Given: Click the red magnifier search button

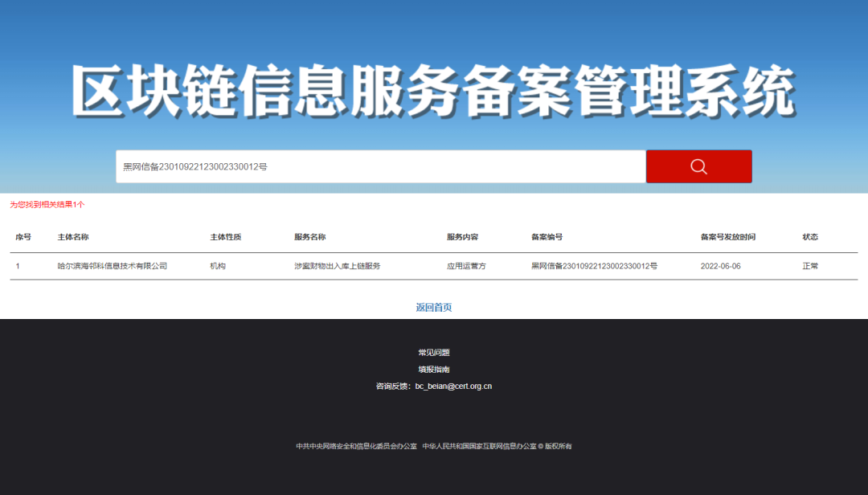Looking at the screenshot, I should [698, 166].
